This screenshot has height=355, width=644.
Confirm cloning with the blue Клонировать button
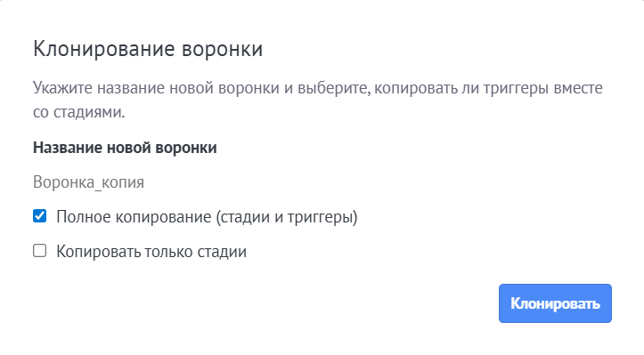pos(555,303)
